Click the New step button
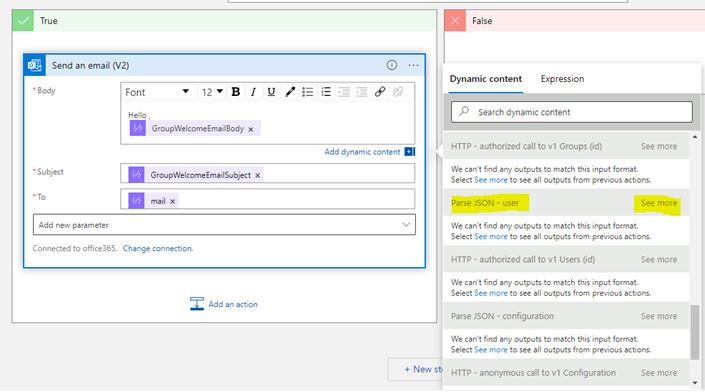Screen dimensions: 705x392 (416, 369)
